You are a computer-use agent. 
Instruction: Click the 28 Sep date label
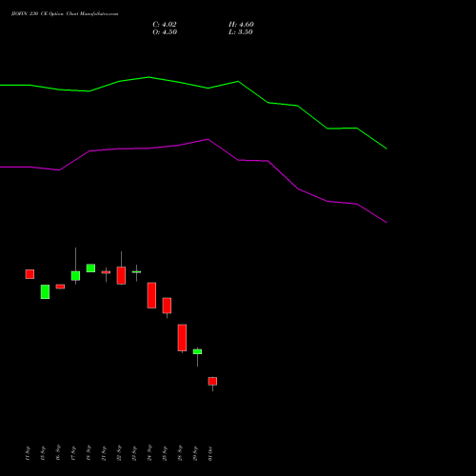pyautogui.click(x=180, y=453)
